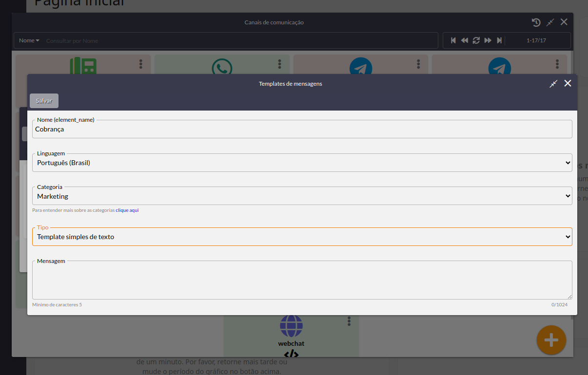Open options menu of first Telegram card
Screen dimensions: 588x375
(419, 64)
